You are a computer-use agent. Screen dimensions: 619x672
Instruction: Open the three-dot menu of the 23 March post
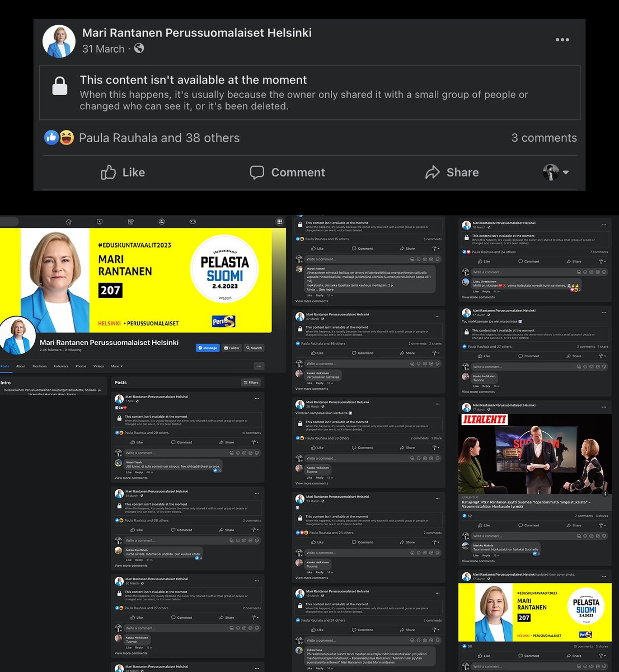pos(438,498)
